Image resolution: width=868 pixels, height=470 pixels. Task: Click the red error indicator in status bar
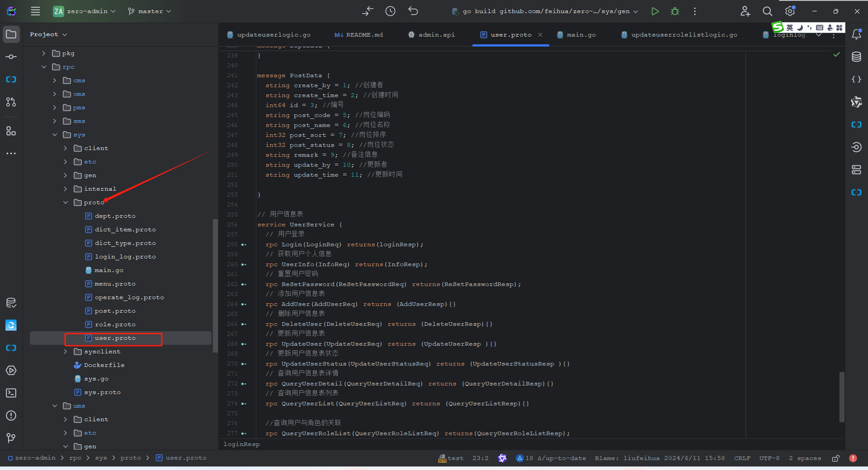tap(853, 458)
